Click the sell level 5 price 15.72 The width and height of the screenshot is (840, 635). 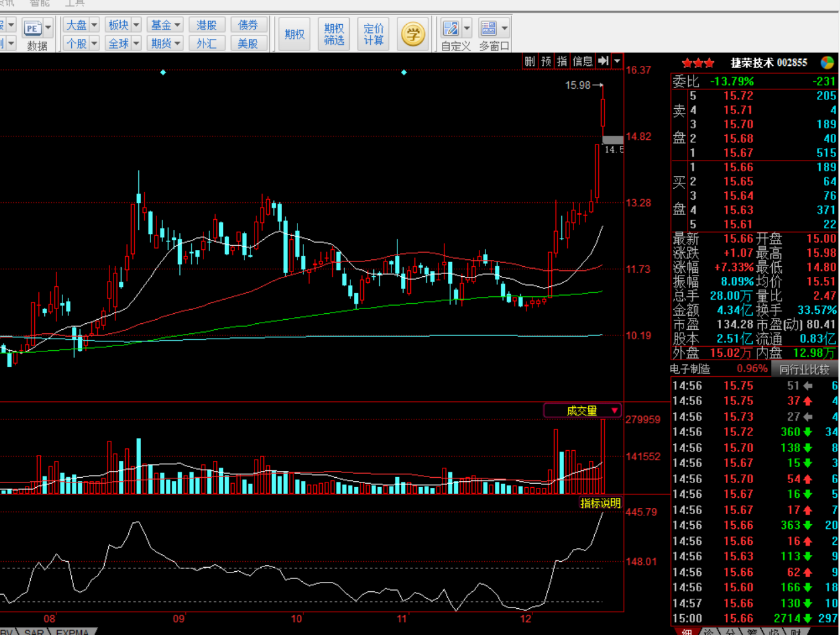pyautogui.click(x=738, y=96)
